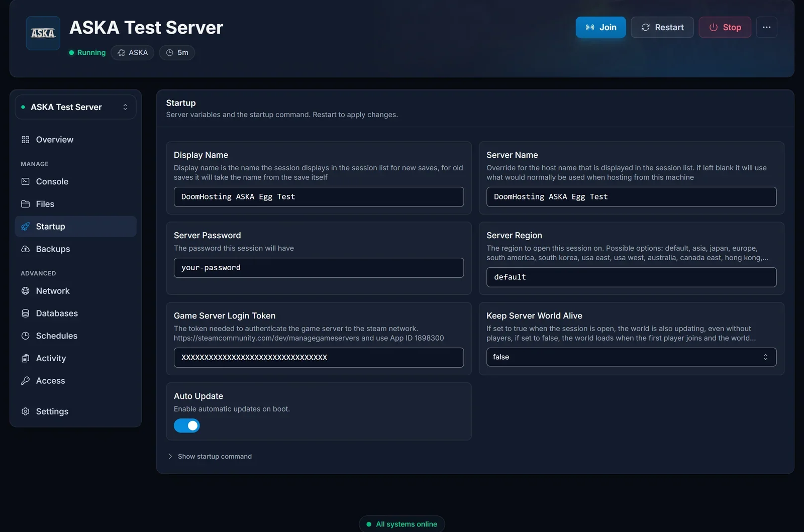Open the Backups page

coord(75,249)
